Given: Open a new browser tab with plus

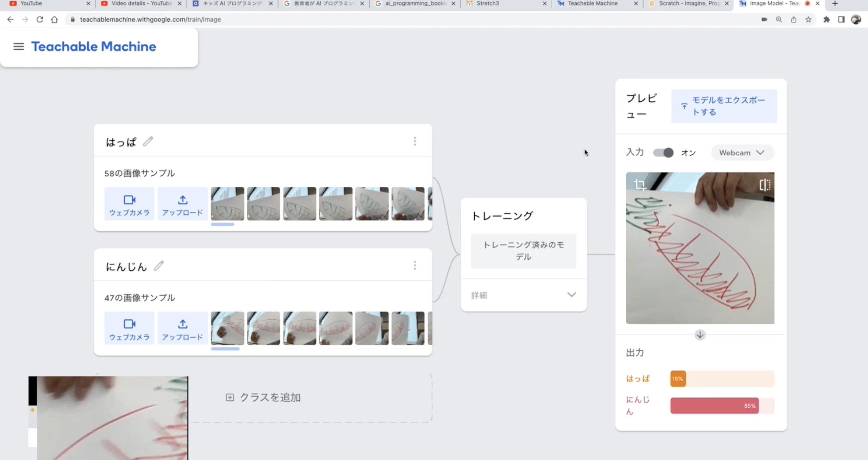Looking at the screenshot, I should coord(835,3).
